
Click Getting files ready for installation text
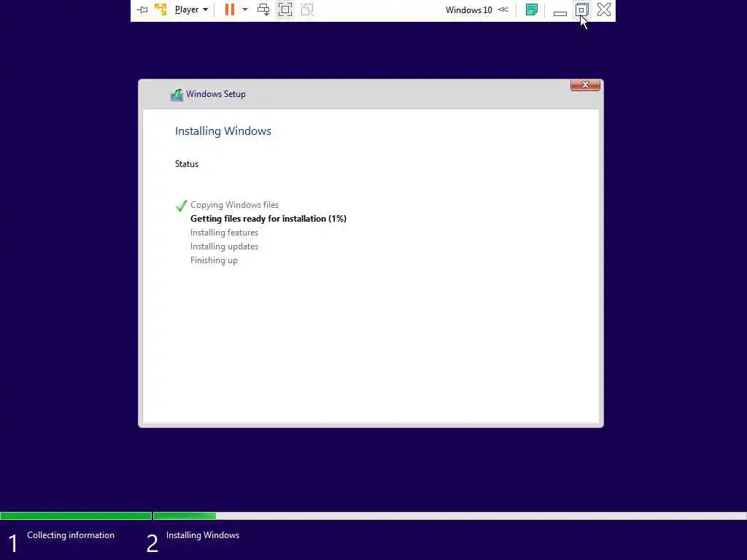[268, 219]
